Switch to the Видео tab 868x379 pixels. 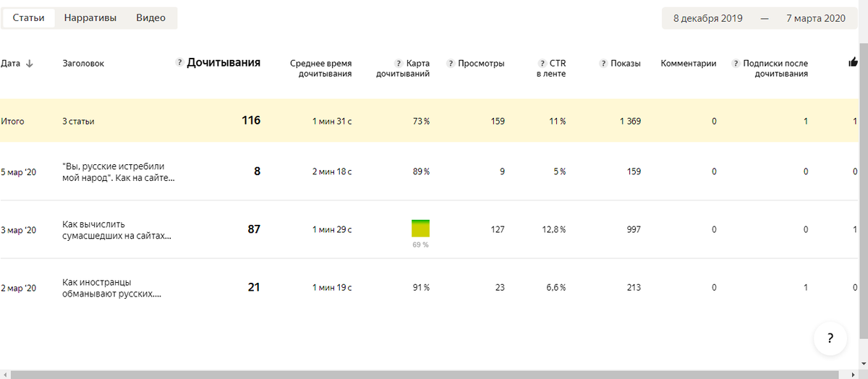coord(150,18)
